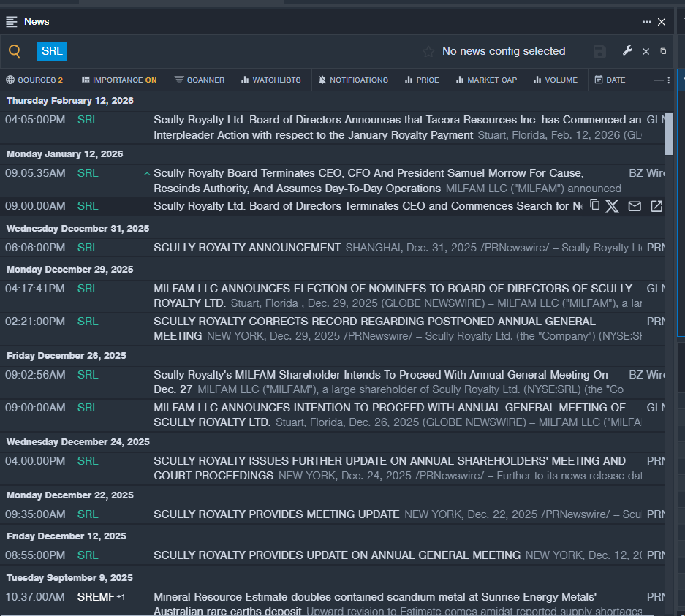Image resolution: width=685 pixels, height=616 pixels.
Task: Open the story in a new window
Action: [x=656, y=206]
